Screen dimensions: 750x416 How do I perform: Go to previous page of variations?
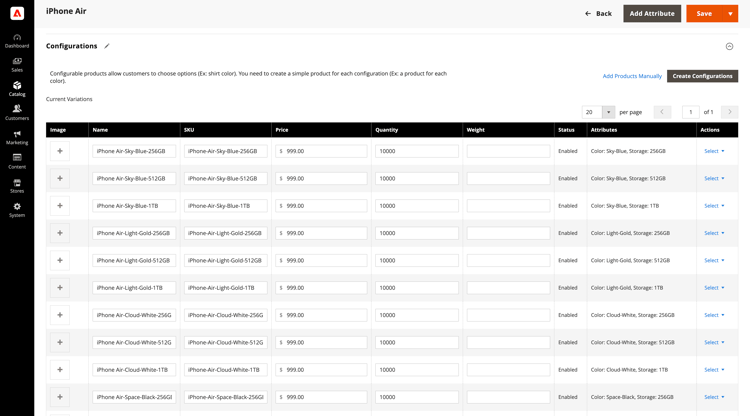click(x=662, y=112)
